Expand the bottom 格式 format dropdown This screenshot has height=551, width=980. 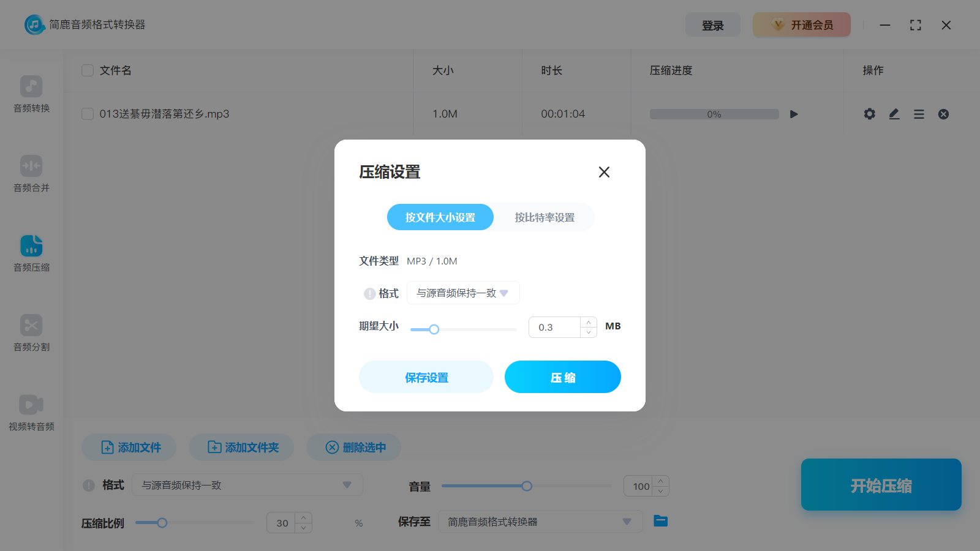(247, 485)
